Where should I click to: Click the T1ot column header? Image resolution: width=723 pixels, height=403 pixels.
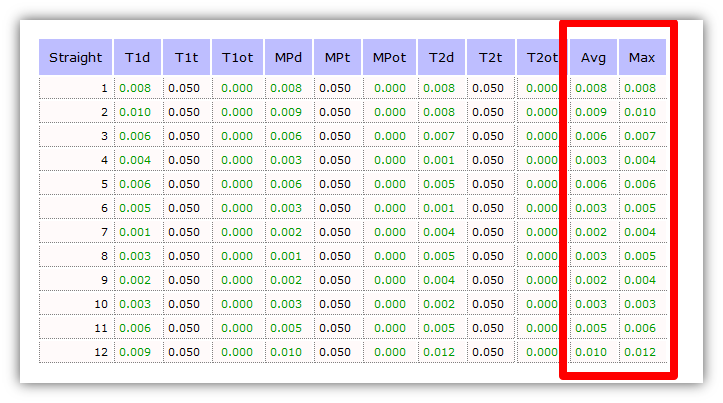238,57
